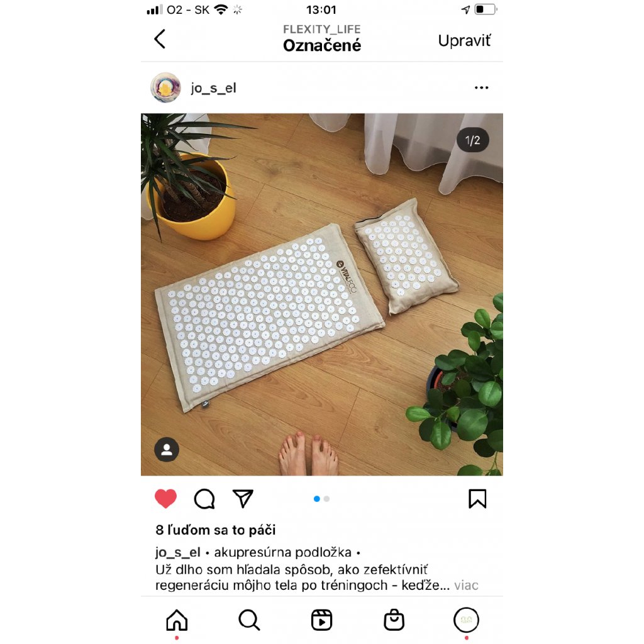The height and width of the screenshot is (644, 644).
Task: Open jo_s_el username in caption
Action: (178, 552)
